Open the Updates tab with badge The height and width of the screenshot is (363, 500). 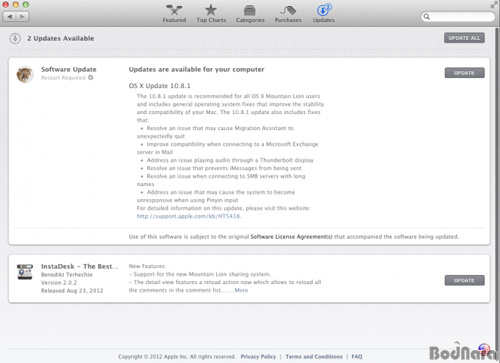(324, 13)
